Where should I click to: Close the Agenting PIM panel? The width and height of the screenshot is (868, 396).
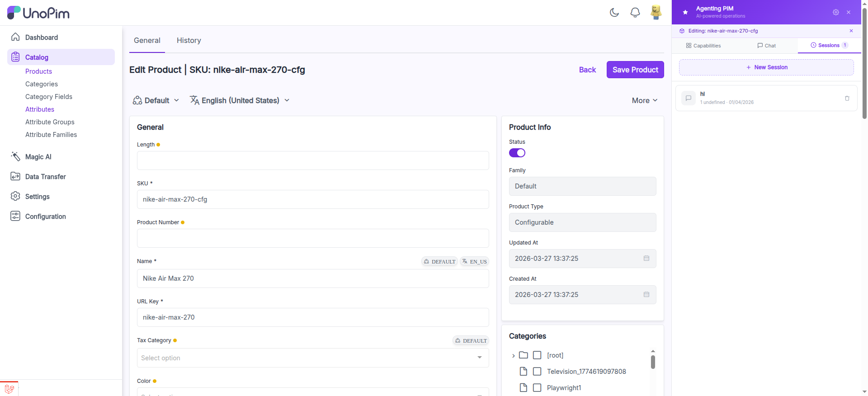849,12
